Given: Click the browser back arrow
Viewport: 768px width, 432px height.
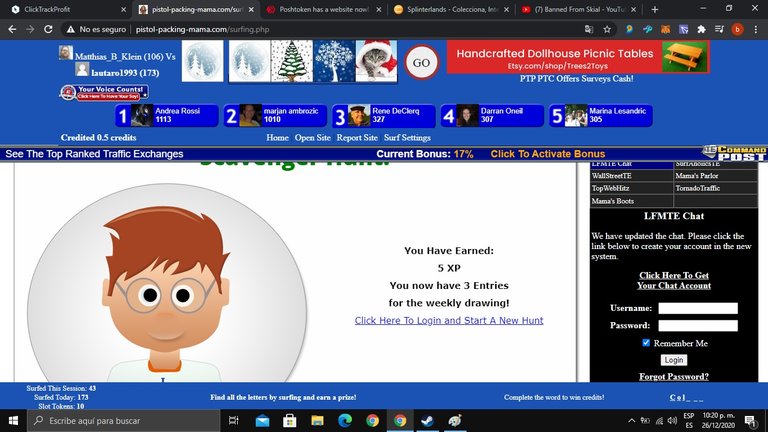Looking at the screenshot, I should 12,29.
